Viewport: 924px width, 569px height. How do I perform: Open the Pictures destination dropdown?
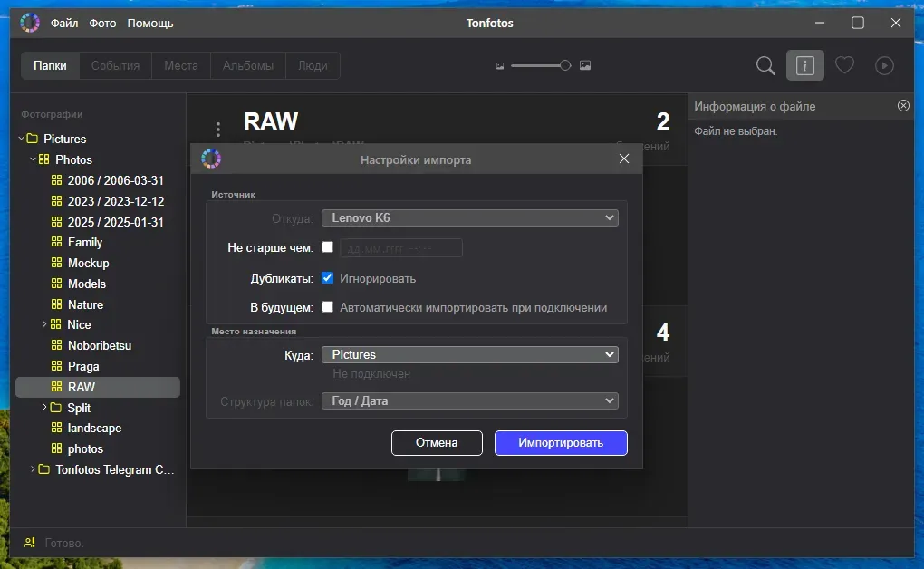click(469, 355)
